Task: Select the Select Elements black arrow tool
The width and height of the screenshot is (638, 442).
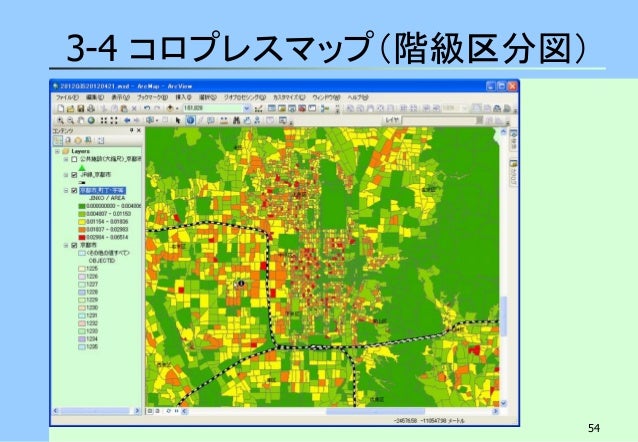Action: [178, 120]
